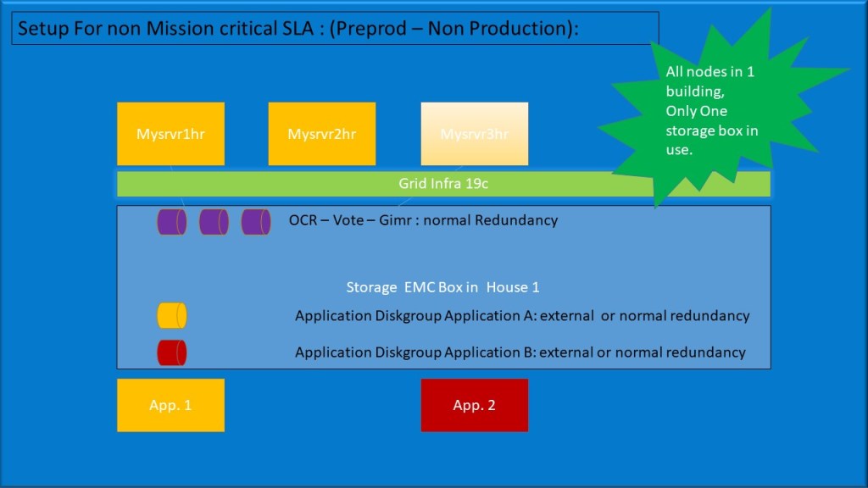Screen dimensions: 868x488
Task: Click the blank slide background below App. 2
Action: (474, 462)
